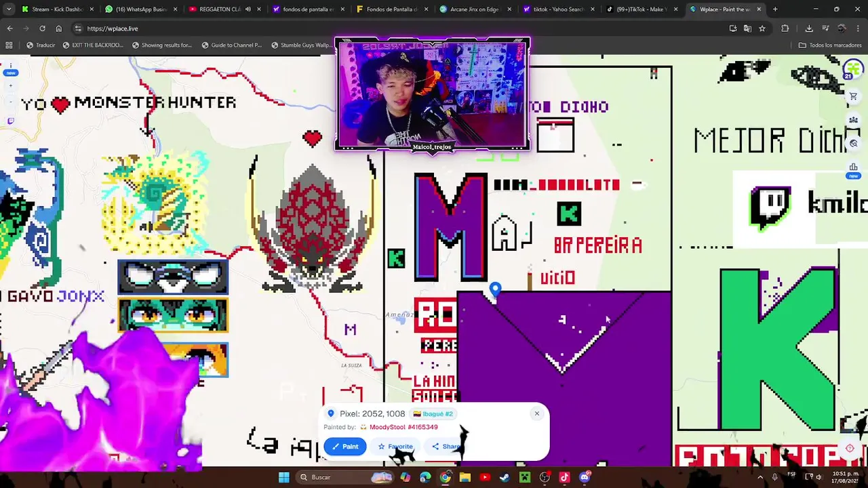Click the taskbar Buscar search box
The width and height of the screenshot is (868, 488).
pos(344,477)
